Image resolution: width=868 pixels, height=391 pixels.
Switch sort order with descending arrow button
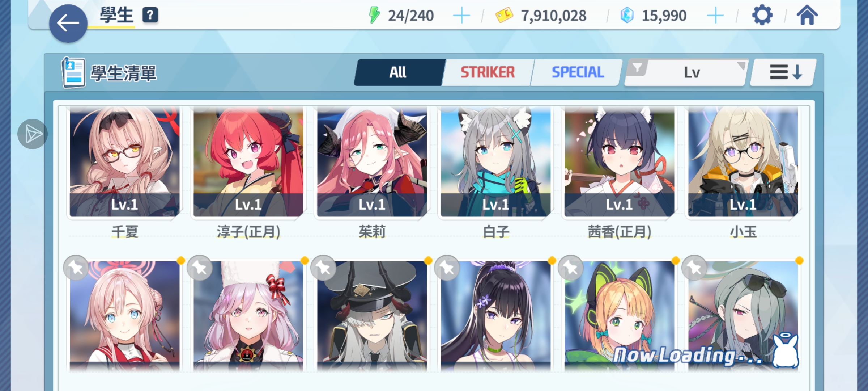tap(783, 72)
